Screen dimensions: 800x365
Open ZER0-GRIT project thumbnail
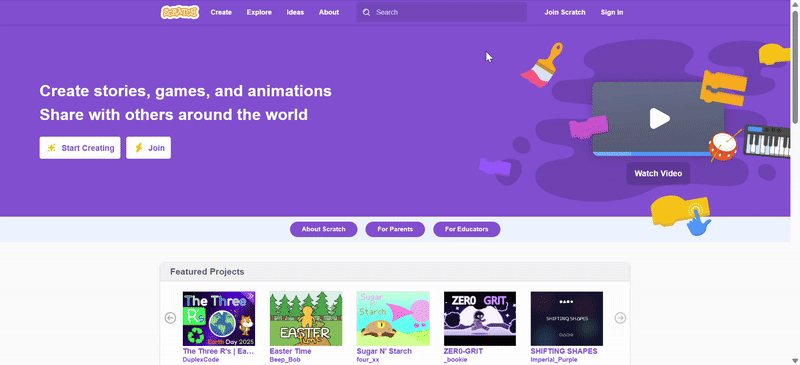coord(480,319)
